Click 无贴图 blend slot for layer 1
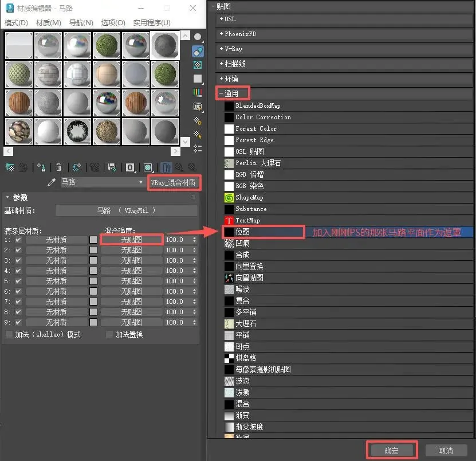Viewport: 476px width, 461px height. pyautogui.click(x=131, y=240)
